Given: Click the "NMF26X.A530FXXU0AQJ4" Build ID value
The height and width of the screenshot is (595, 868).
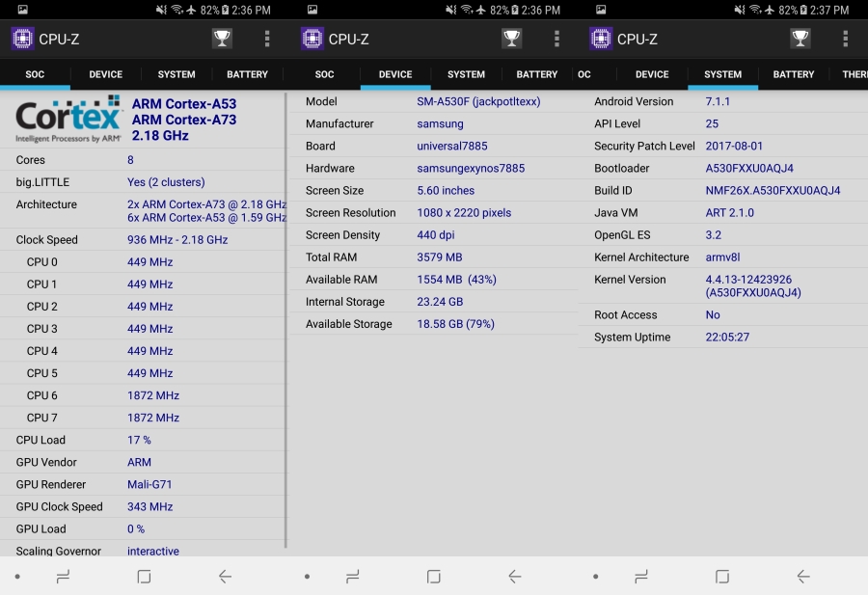Looking at the screenshot, I should point(773,190).
